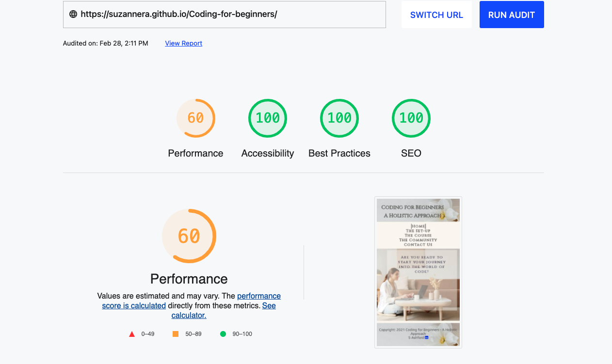This screenshot has width=612, height=364.
Task: Click the SWITCH URL button
Action: [x=436, y=15]
